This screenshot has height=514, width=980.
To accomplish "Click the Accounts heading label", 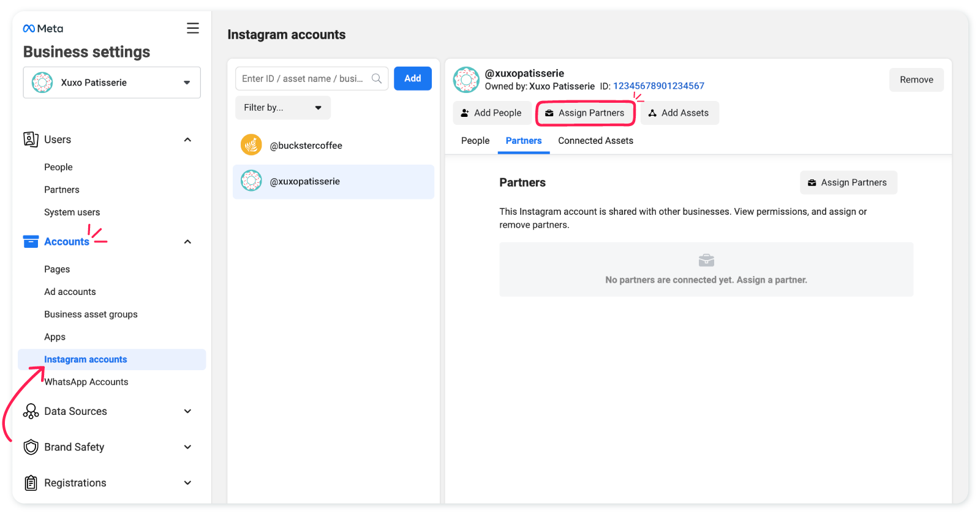I will click(x=67, y=242).
